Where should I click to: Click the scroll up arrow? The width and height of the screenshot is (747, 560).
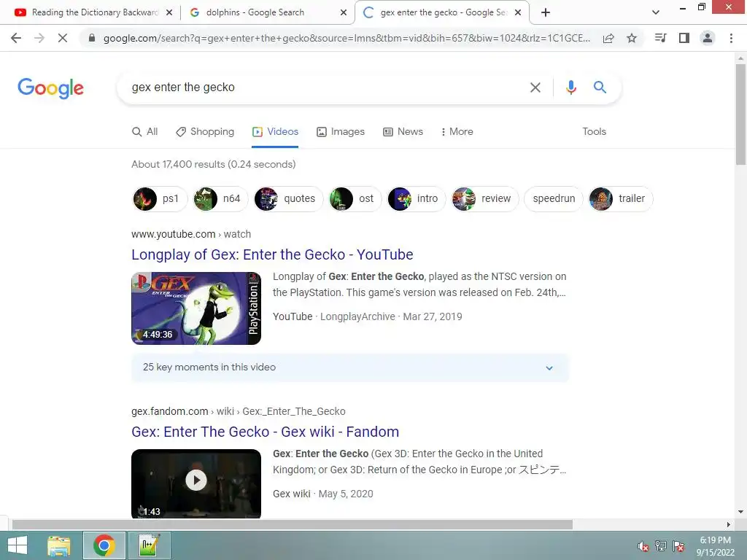point(740,58)
